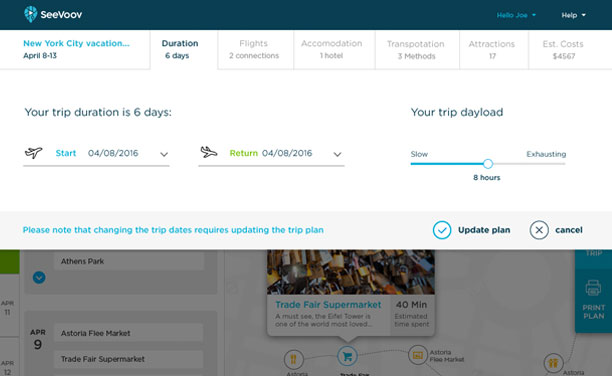
Task: Select the Duration 6 days tab
Action: coord(183,50)
